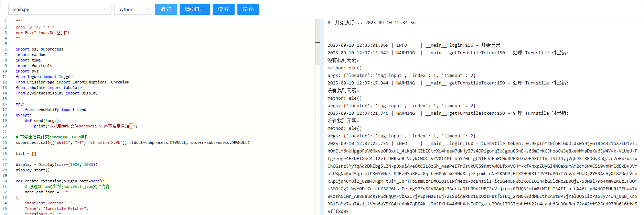The height and width of the screenshot is (215, 644).
Task: Click the cron schedule comment line
Action: tap(35, 27)
